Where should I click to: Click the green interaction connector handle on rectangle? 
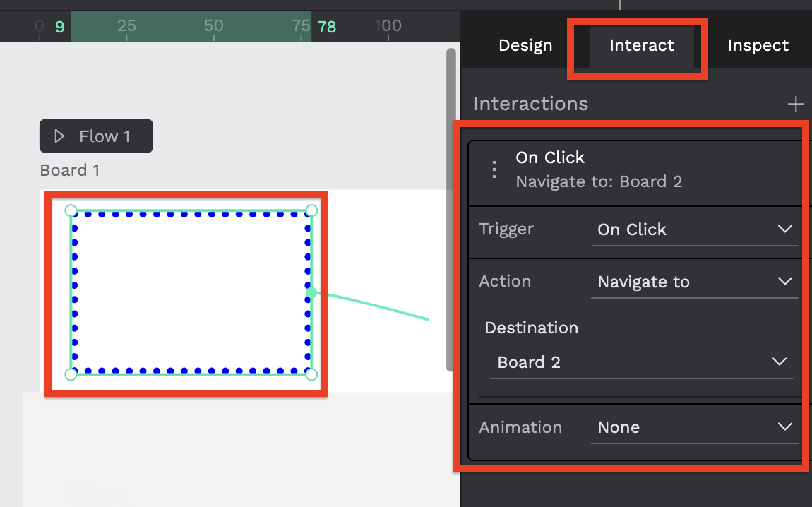pyautogui.click(x=311, y=292)
